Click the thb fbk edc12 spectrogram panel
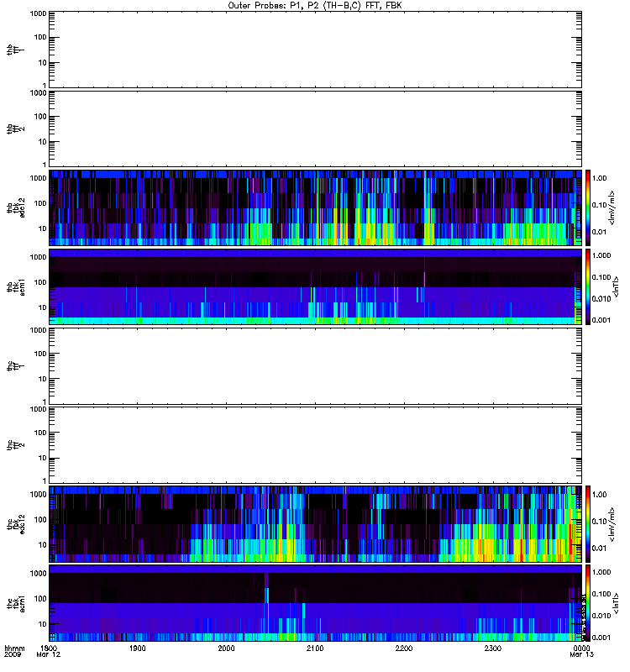Screen dimensions: 630x672 coord(316,207)
